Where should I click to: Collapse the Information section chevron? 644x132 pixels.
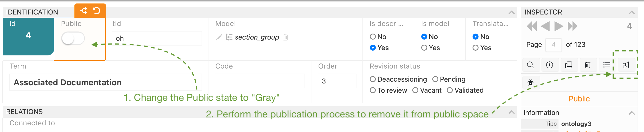632,113
